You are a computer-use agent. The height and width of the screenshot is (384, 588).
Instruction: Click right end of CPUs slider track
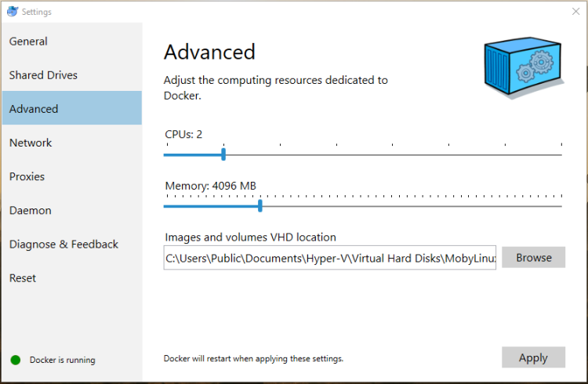click(560, 154)
